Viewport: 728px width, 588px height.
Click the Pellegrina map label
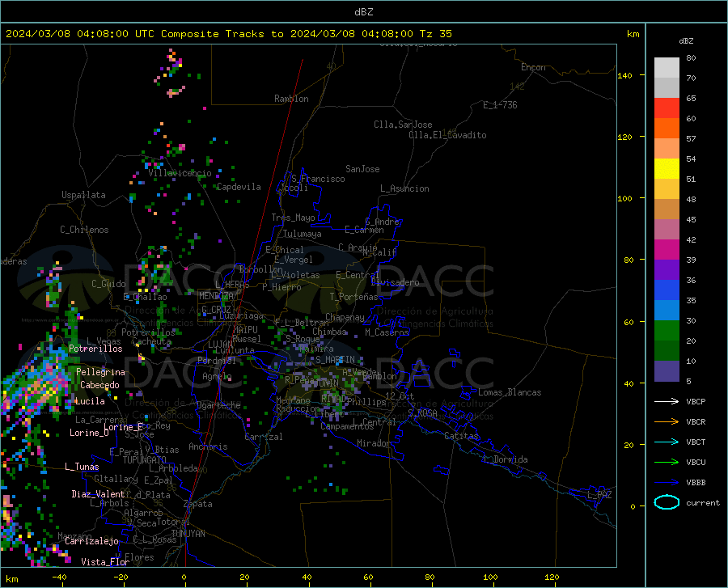coord(100,372)
